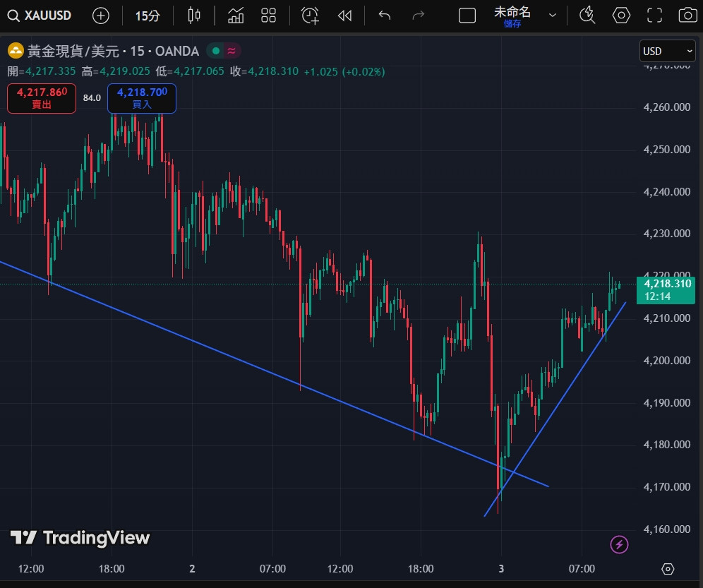This screenshot has height=588, width=703.
Task: Click 儲存 to save layout
Action: (512, 23)
